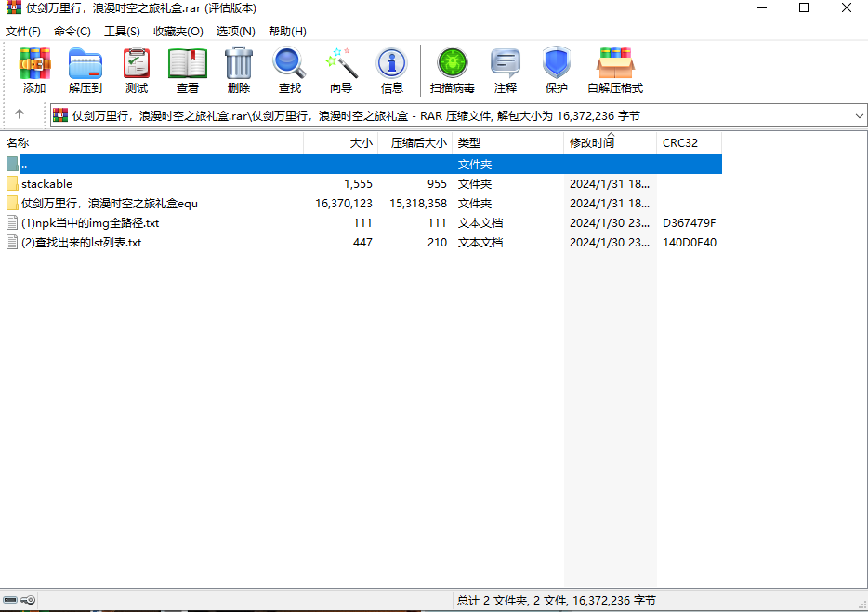Viewport: 868px width, 612px height.
Task: Open the Options (选项) menu
Action: click(x=235, y=32)
